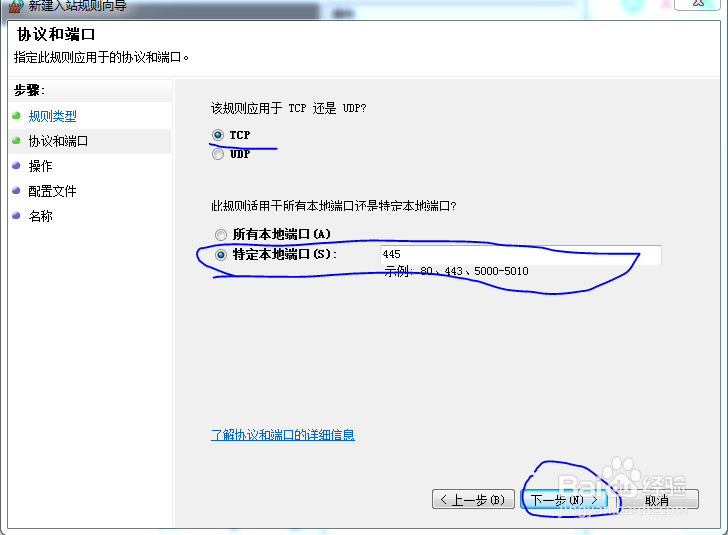Viewport: 728px width, 535px height.
Task: Click the blue bullet beside 名称
Action: (16, 215)
